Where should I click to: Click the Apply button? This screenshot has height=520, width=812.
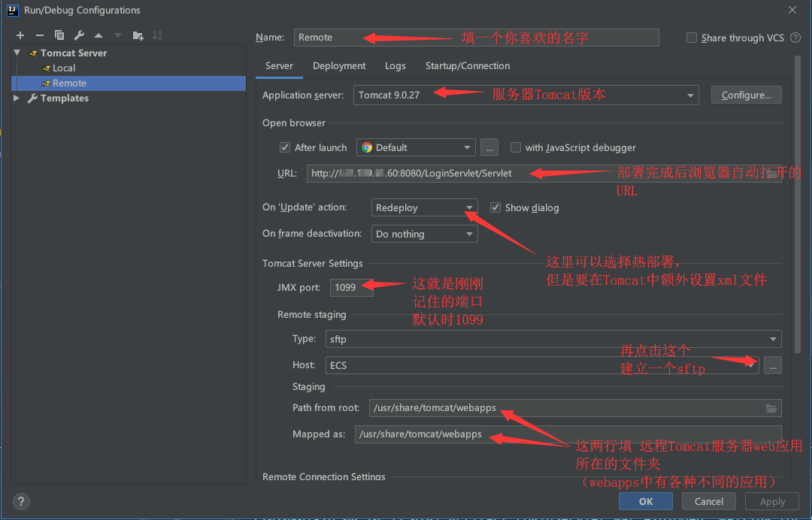point(772,501)
